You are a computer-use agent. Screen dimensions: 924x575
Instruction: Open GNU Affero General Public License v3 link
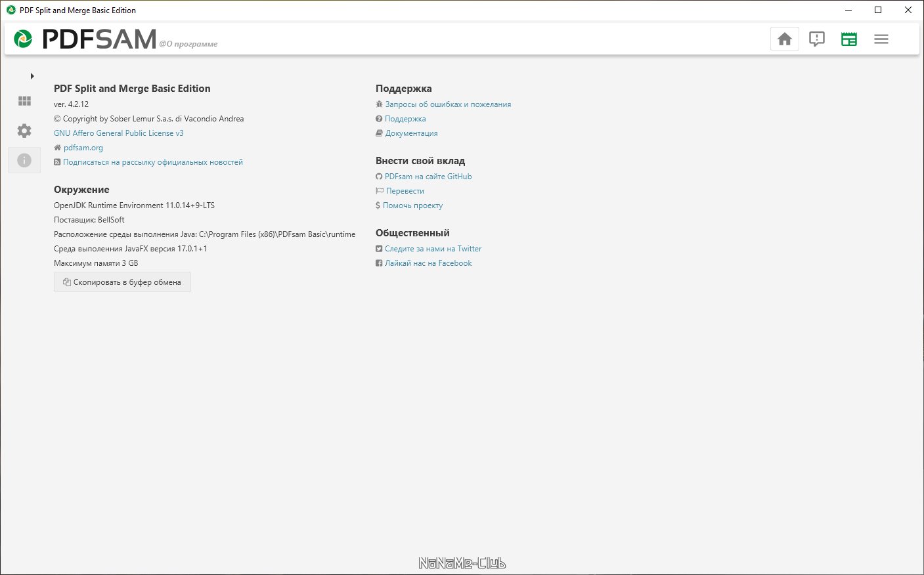click(119, 133)
